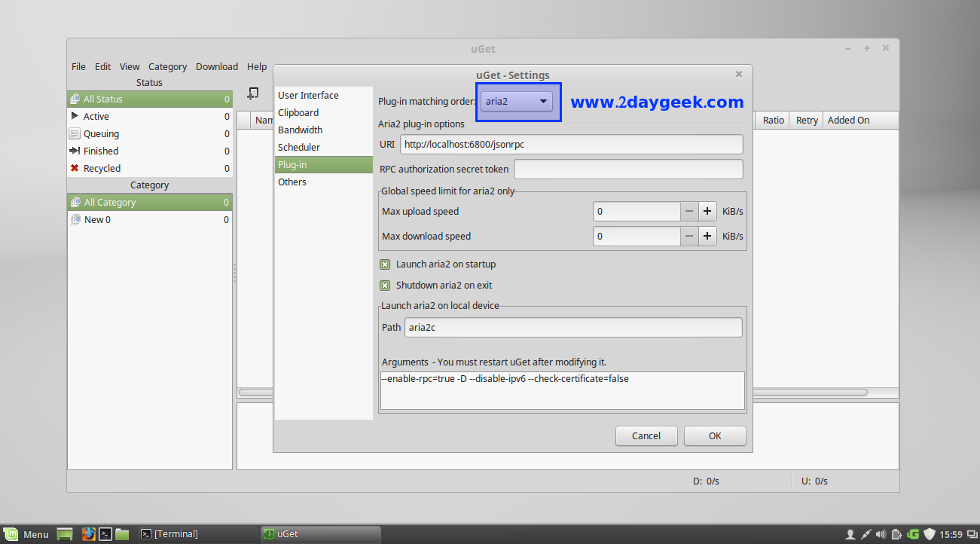Viewport: 980px width, 544px height.
Task: Click the battery power tray icon
Action: point(896,534)
